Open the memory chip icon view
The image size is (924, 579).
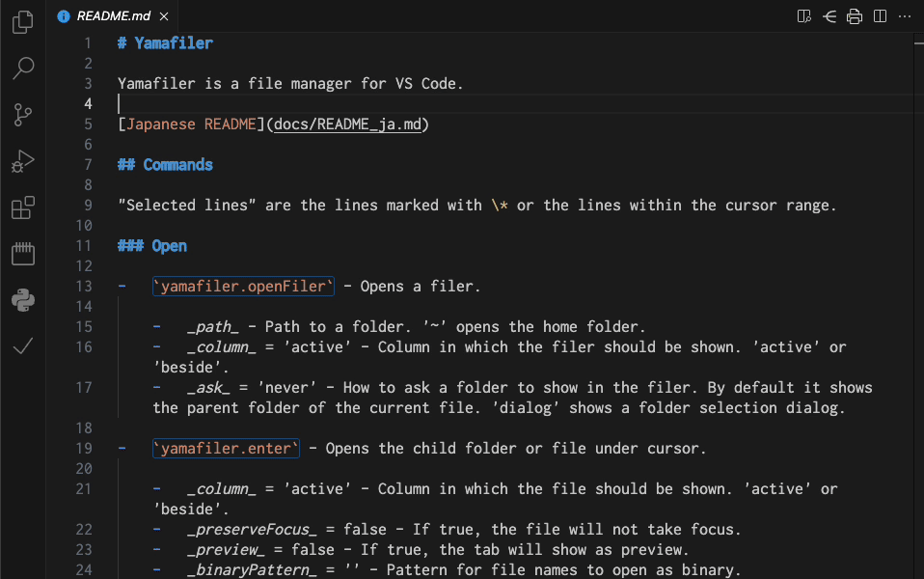(23, 254)
